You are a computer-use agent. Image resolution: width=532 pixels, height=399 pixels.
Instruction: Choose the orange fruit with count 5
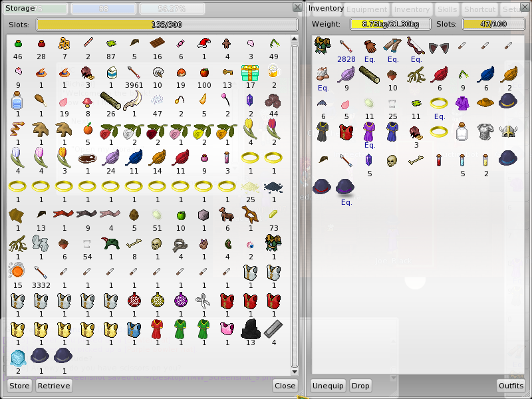coord(88,129)
